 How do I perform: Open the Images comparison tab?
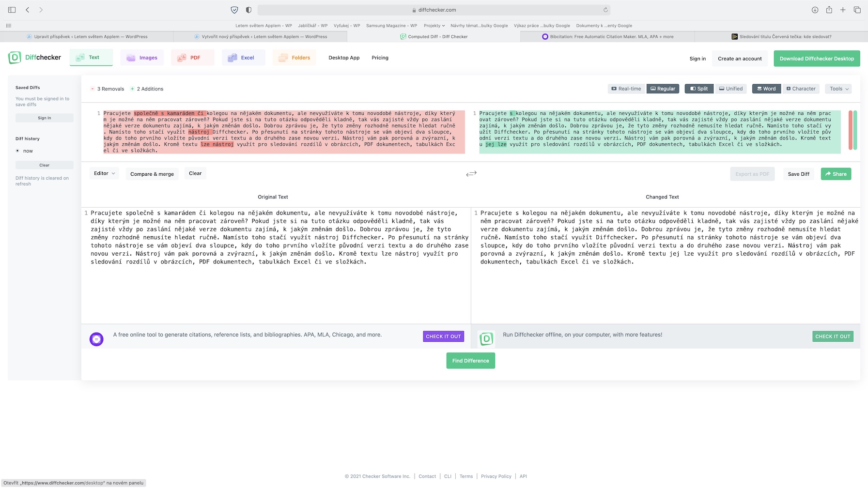click(x=142, y=58)
